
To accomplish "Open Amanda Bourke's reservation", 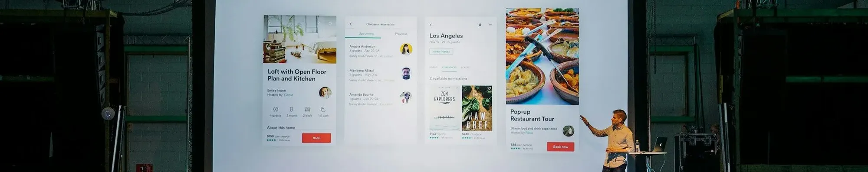I will (x=381, y=99).
